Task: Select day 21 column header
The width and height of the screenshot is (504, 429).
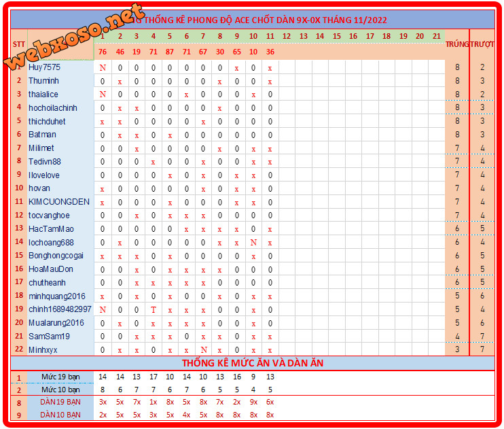Action: coord(437,36)
